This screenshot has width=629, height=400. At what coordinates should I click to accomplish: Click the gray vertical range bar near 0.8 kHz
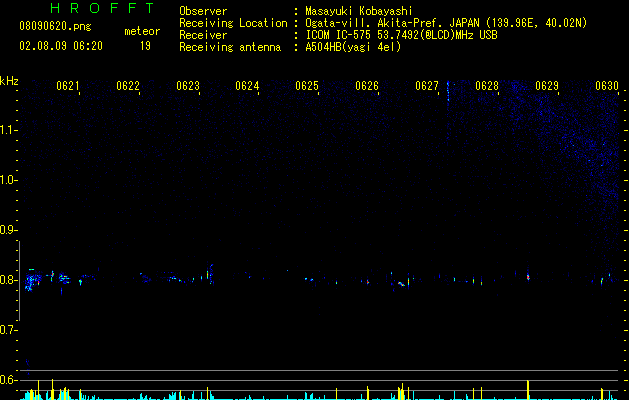(x=19, y=281)
